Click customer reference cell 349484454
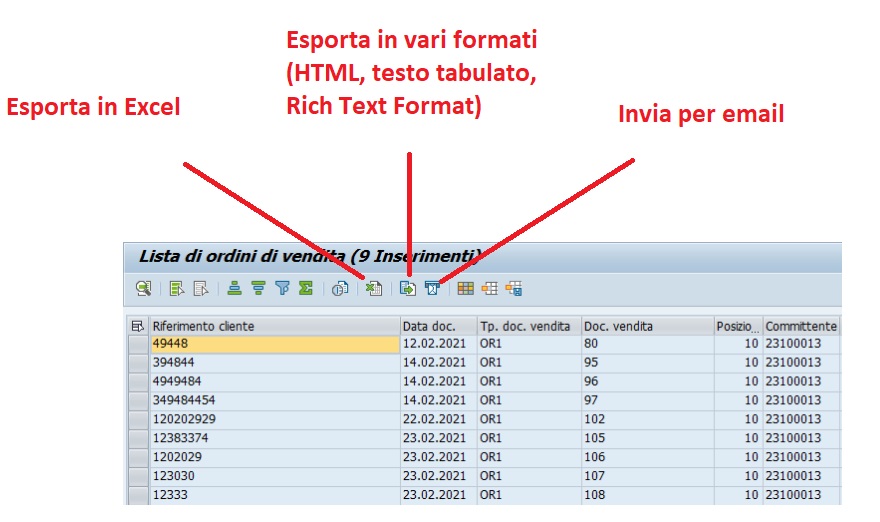This screenshot has height=522, width=880. tap(274, 400)
